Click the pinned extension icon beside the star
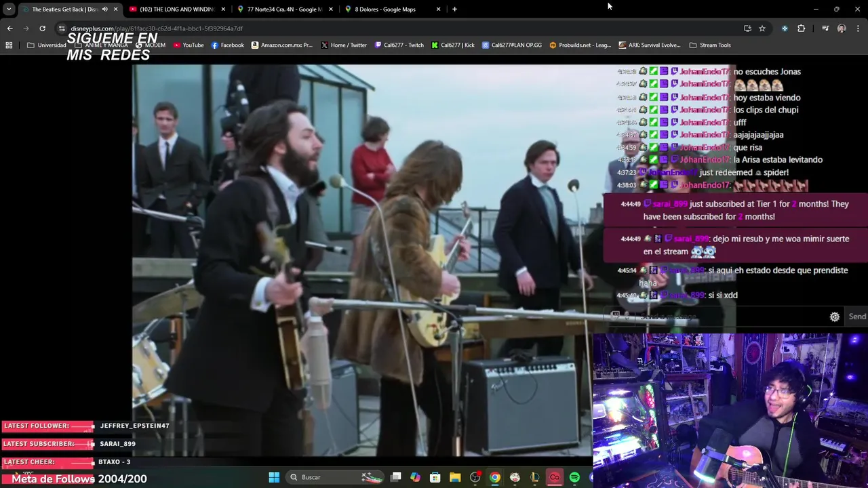Viewport: 868px width, 488px height. [x=785, y=28]
